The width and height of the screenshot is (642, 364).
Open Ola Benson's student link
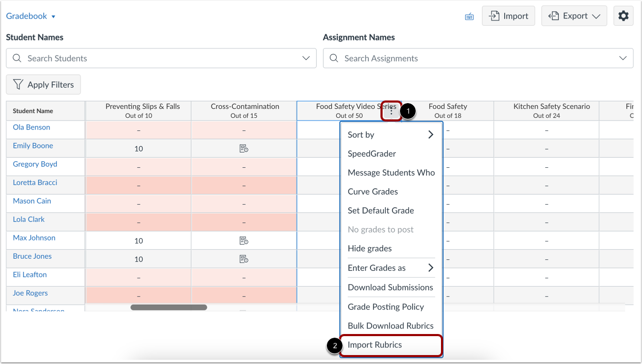pyautogui.click(x=32, y=127)
